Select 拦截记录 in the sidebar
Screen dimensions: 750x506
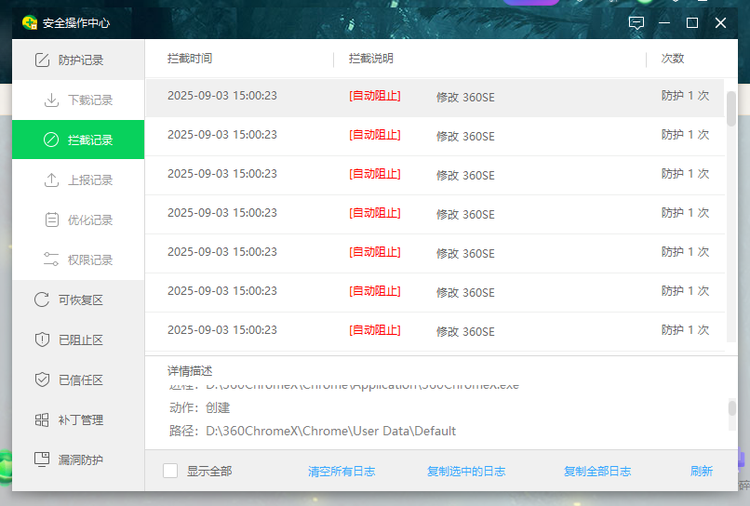(78, 140)
